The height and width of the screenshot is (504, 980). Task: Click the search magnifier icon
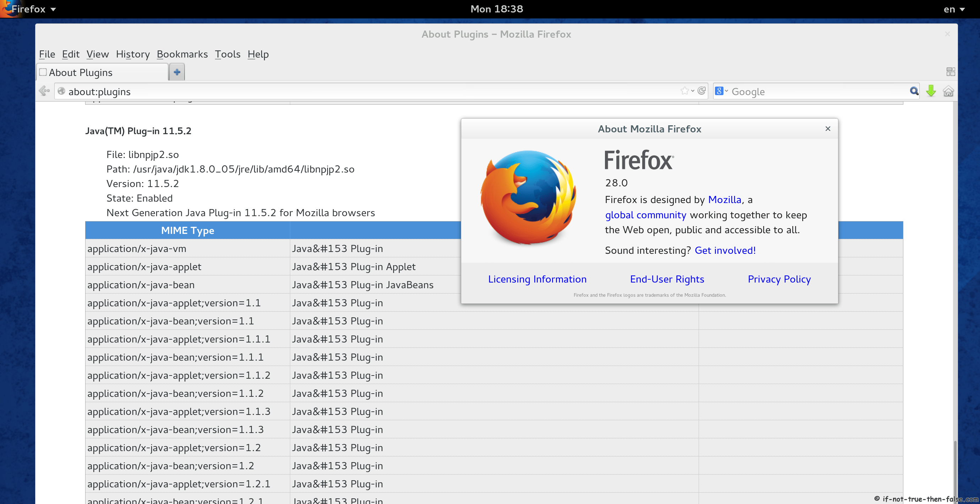914,91
